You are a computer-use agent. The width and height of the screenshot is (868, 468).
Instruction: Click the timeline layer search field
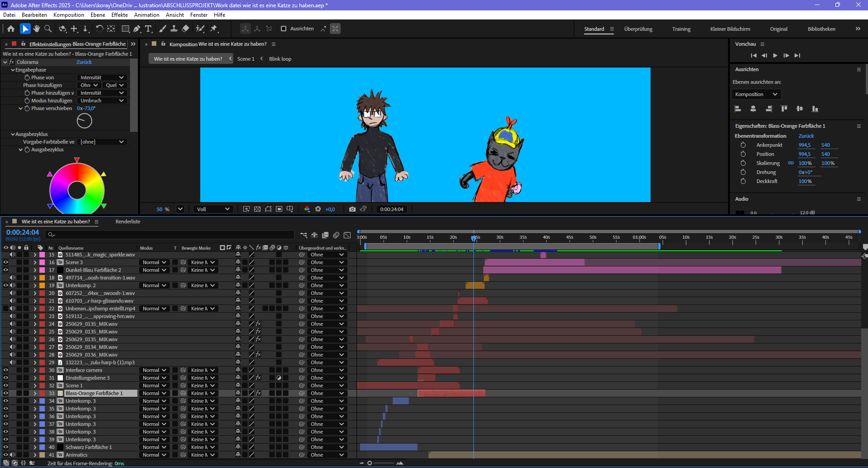172,235
